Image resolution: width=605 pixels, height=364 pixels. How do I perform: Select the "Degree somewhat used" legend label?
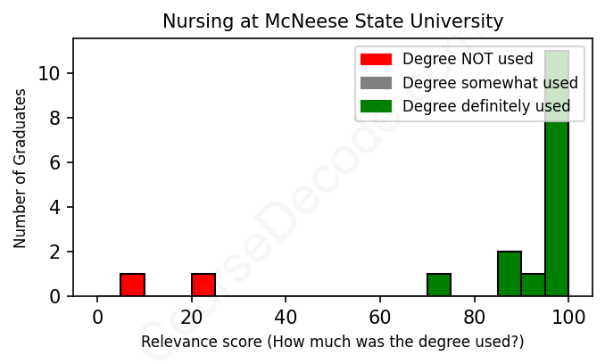[x=490, y=83]
